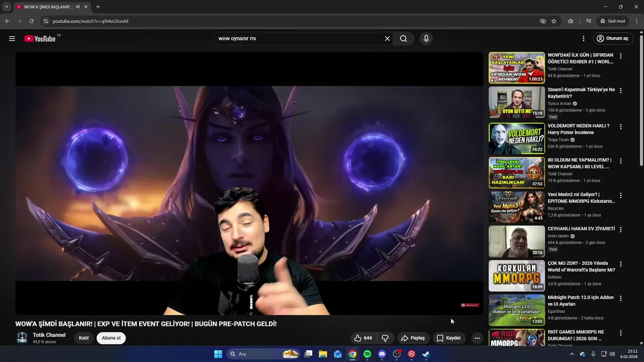Open options for ÇOK MU ZOR 2026 video
The height and width of the screenshot is (362, 644).
[x=621, y=264]
